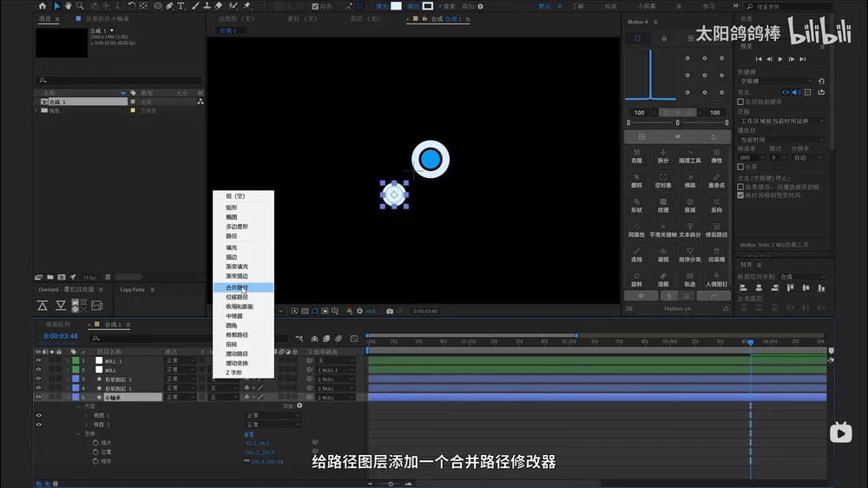Click the 弹性 elastic tool in Motion panel
The height and width of the screenshot is (488, 868).
[716, 156]
